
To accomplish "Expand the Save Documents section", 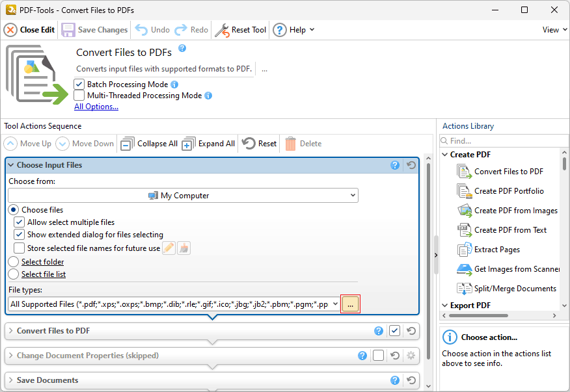I will pos(11,380).
